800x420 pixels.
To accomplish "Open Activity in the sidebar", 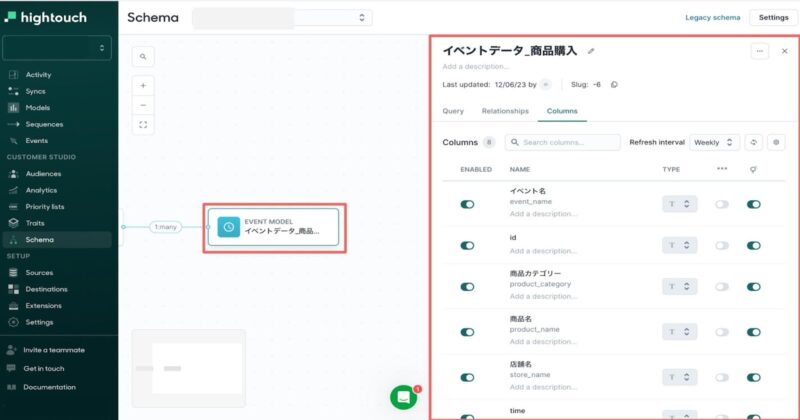I will coord(38,75).
